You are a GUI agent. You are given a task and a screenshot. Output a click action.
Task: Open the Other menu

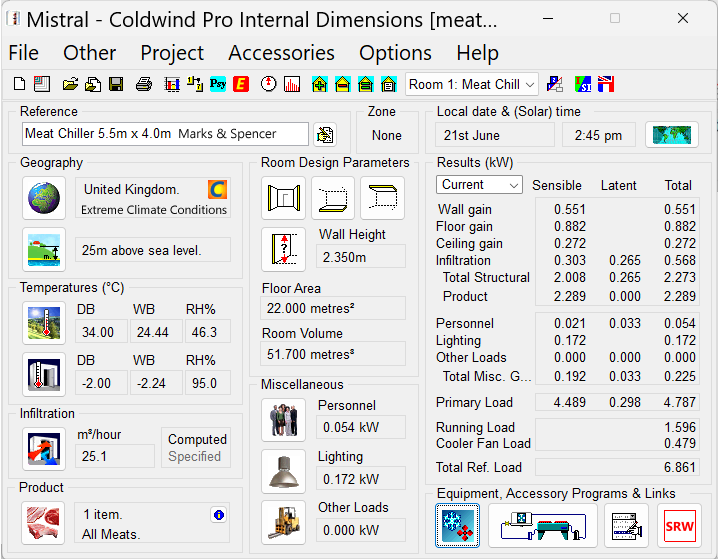pyautogui.click(x=90, y=53)
